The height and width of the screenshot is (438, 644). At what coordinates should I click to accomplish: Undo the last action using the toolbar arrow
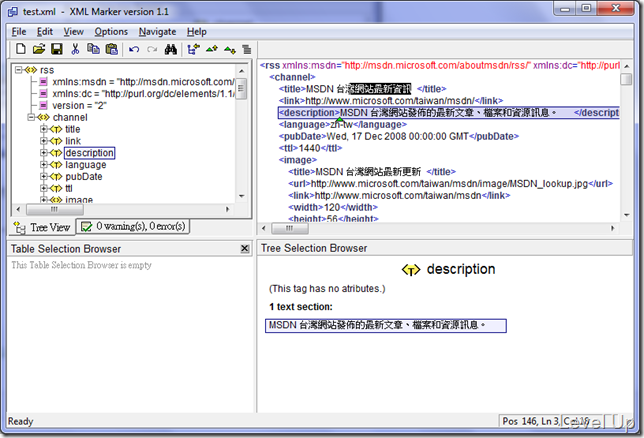134,50
